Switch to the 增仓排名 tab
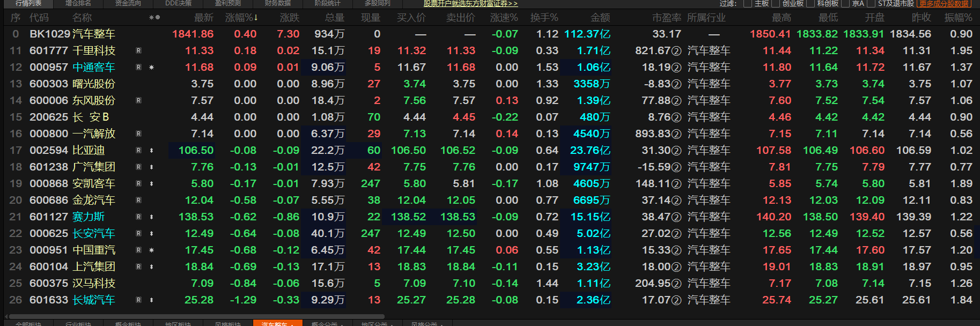The width and height of the screenshot is (980, 326). (78, 3)
